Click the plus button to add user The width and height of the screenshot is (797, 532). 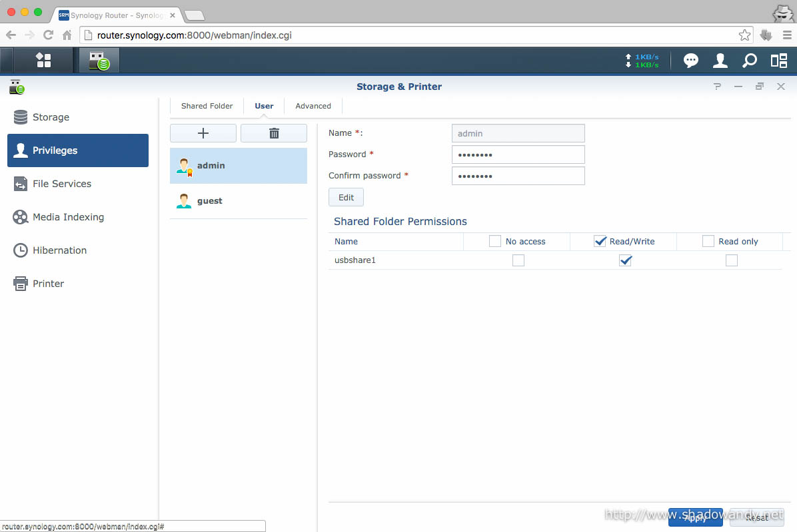[x=203, y=133]
